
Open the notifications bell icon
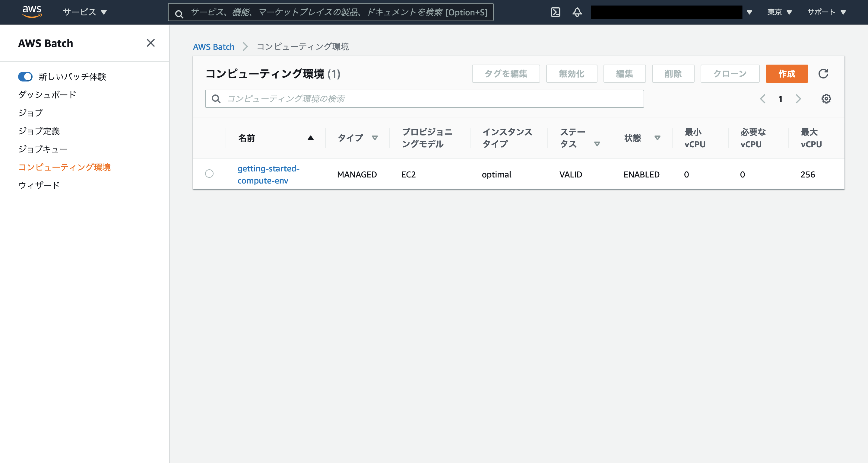(x=577, y=12)
